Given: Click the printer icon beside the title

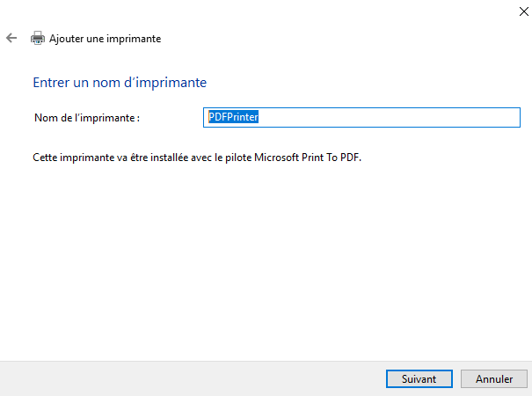Looking at the screenshot, I should coord(38,39).
